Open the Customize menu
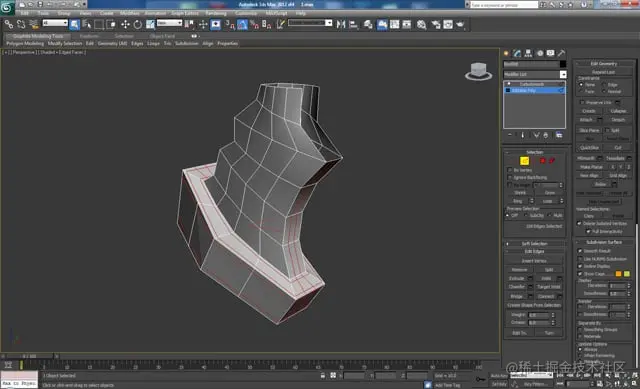The height and width of the screenshot is (389, 640). [x=246, y=13]
